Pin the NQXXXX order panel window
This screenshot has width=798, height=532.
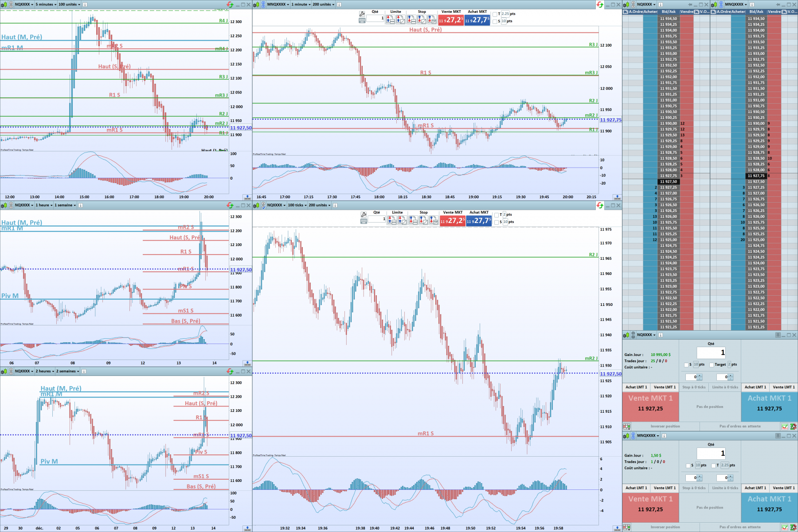778,335
